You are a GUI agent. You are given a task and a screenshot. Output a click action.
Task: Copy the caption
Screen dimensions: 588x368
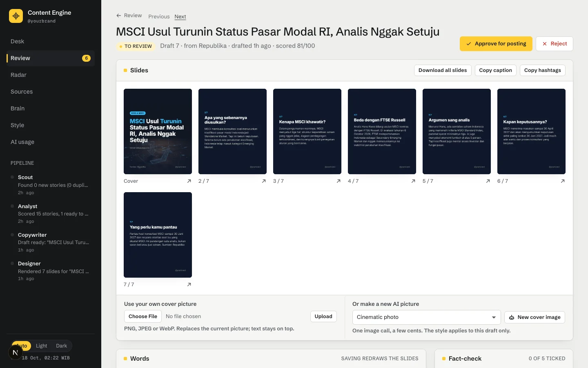pyautogui.click(x=495, y=70)
